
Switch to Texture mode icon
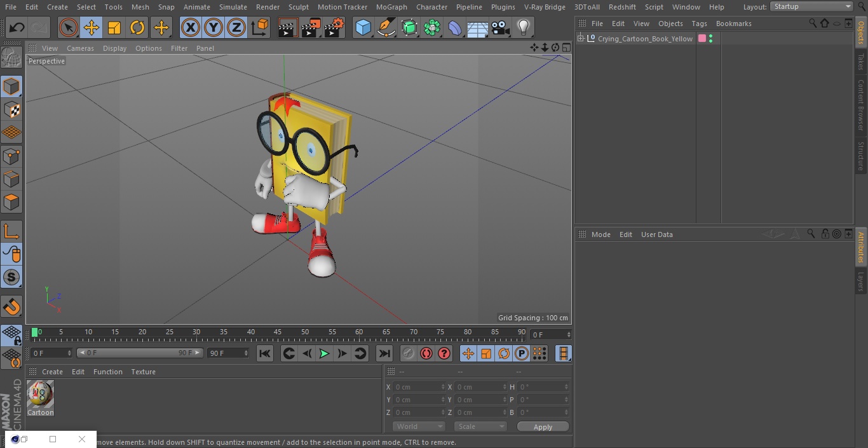click(11, 109)
